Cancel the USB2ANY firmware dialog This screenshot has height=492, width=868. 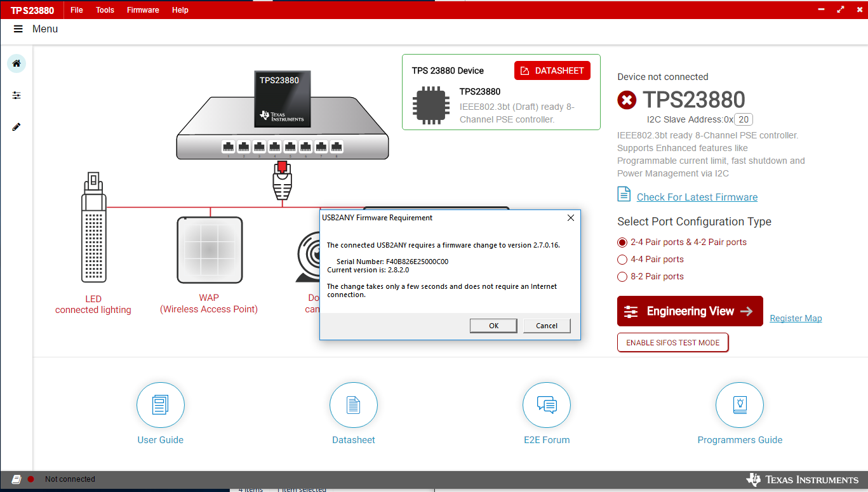pyautogui.click(x=547, y=326)
